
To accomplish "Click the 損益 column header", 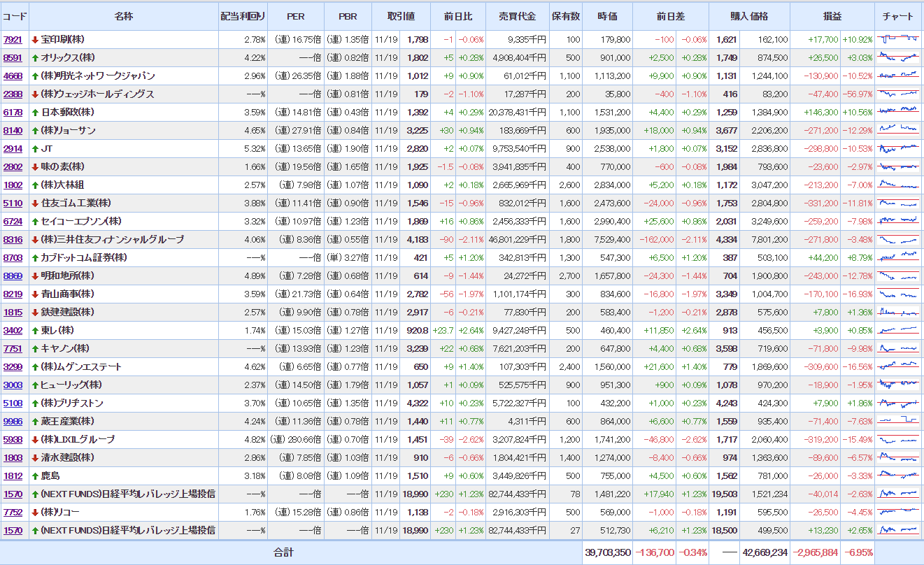I will click(832, 16).
